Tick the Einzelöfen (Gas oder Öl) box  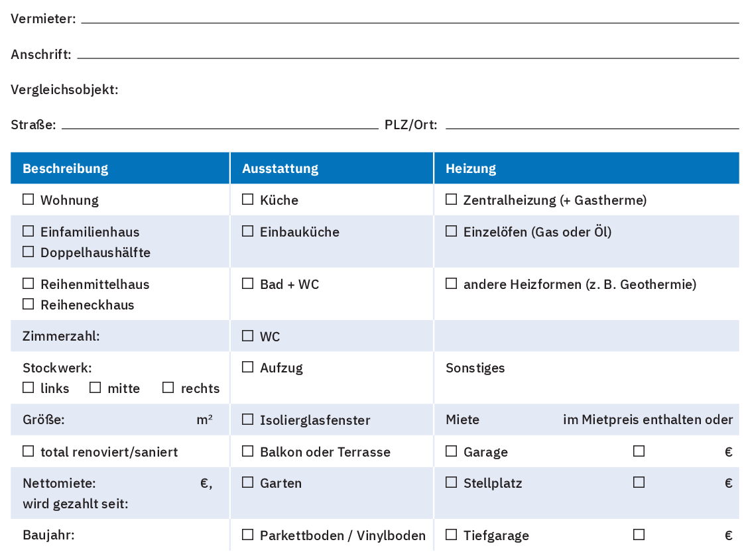[x=451, y=231]
